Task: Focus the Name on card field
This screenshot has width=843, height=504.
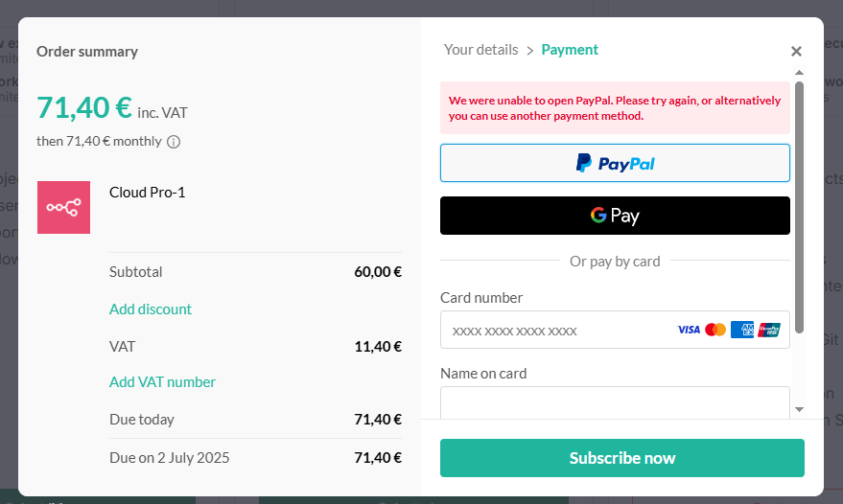Action: (615, 403)
